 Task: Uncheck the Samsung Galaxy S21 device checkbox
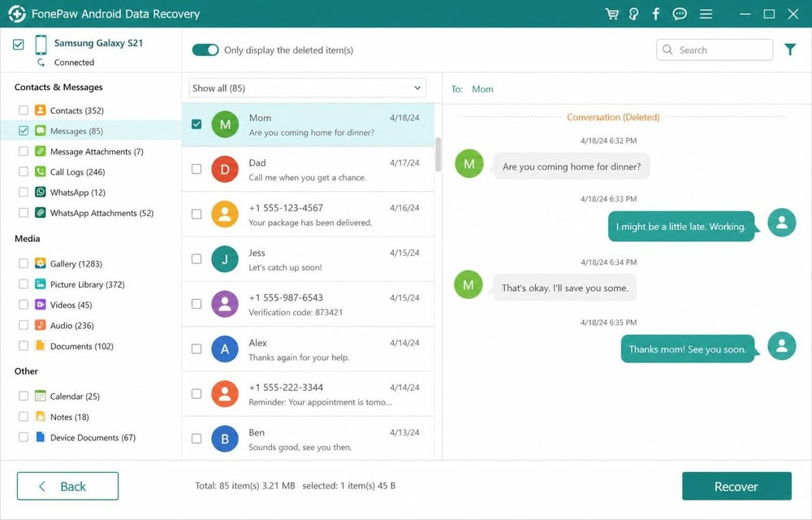click(x=18, y=45)
